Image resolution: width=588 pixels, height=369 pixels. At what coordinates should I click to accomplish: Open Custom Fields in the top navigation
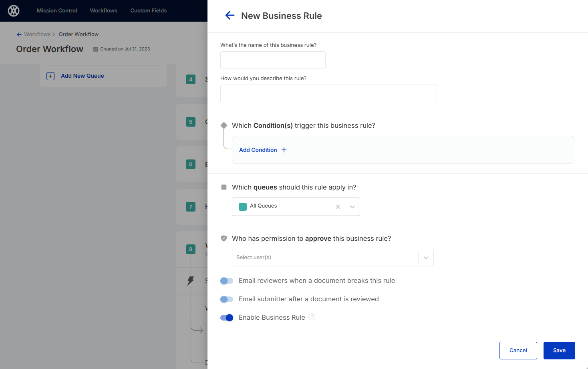[x=149, y=11]
